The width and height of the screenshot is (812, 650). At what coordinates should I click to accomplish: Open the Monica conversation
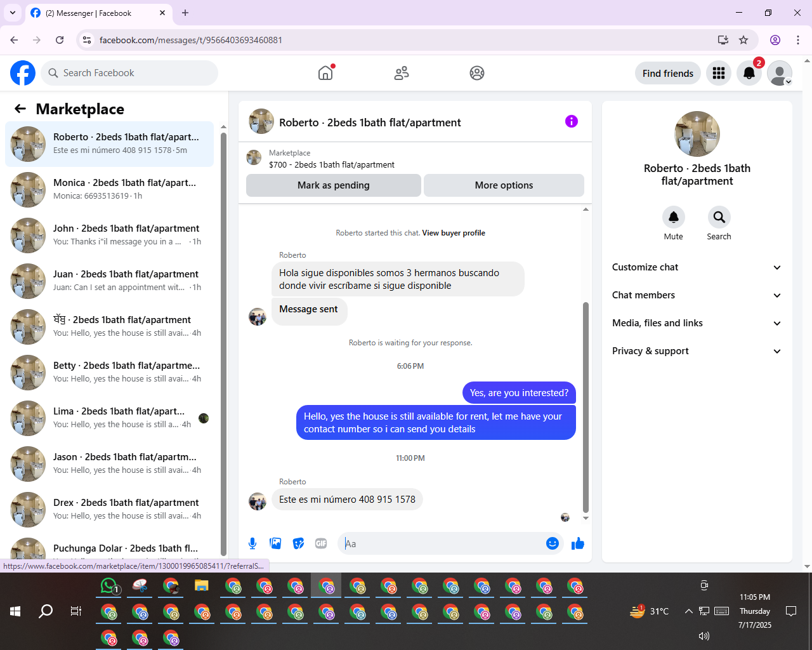[x=109, y=189]
